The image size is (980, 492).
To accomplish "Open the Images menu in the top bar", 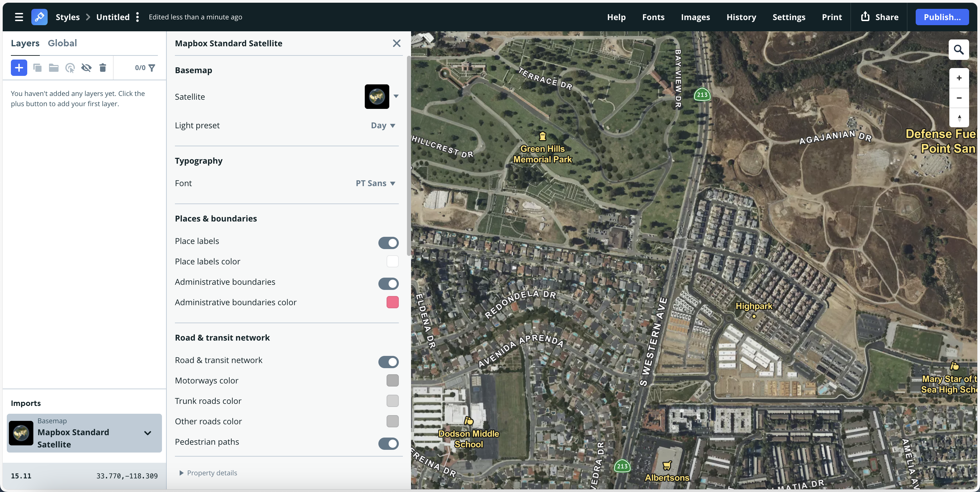I will pyautogui.click(x=695, y=17).
